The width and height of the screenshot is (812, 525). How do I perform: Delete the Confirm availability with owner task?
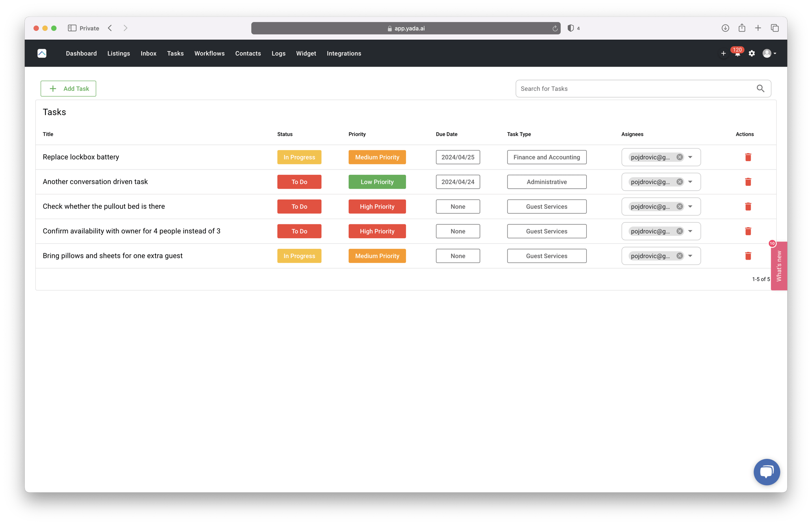coord(748,231)
